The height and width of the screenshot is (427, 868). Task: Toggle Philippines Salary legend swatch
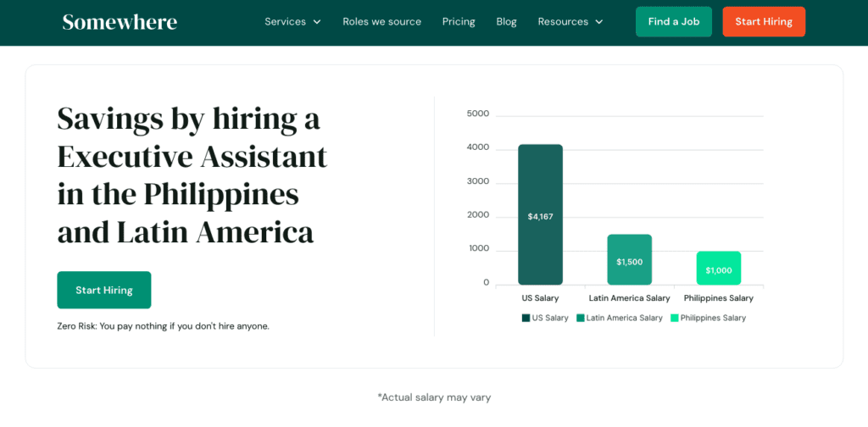(674, 318)
